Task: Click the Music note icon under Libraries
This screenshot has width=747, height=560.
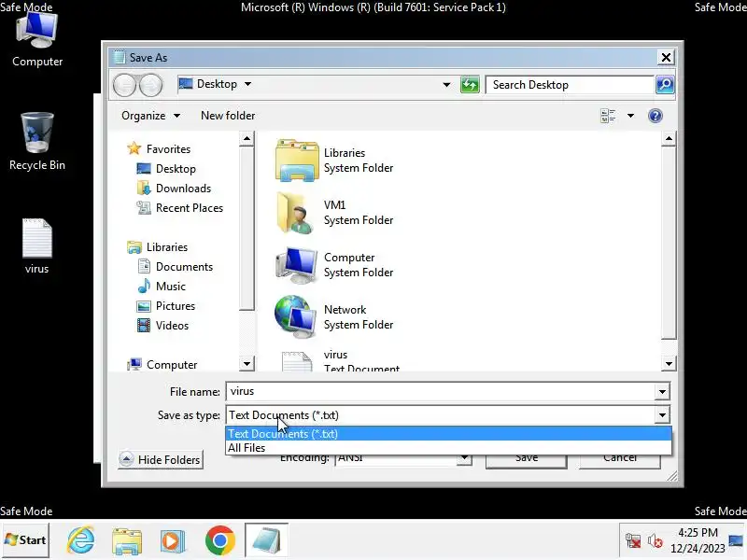Action: (x=144, y=286)
